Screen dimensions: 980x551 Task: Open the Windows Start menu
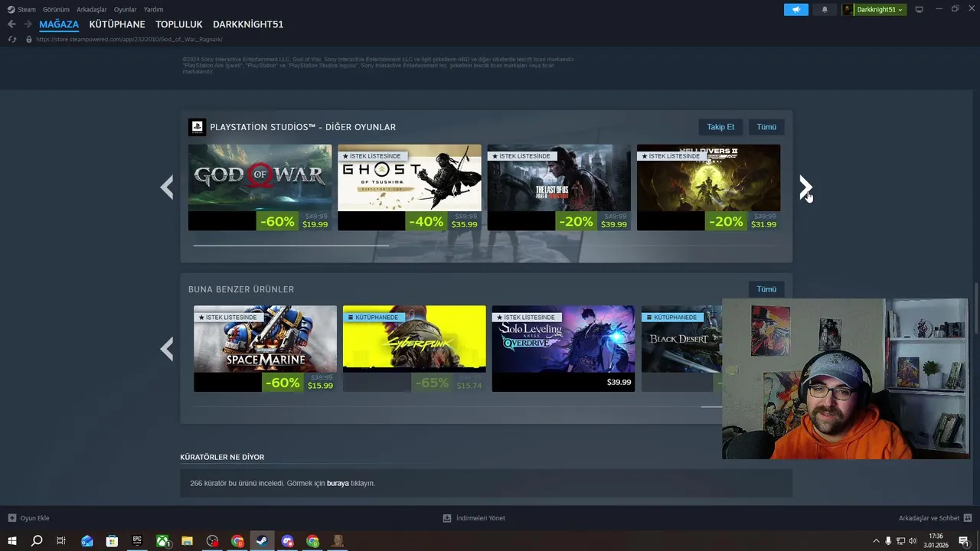tap(11, 541)
